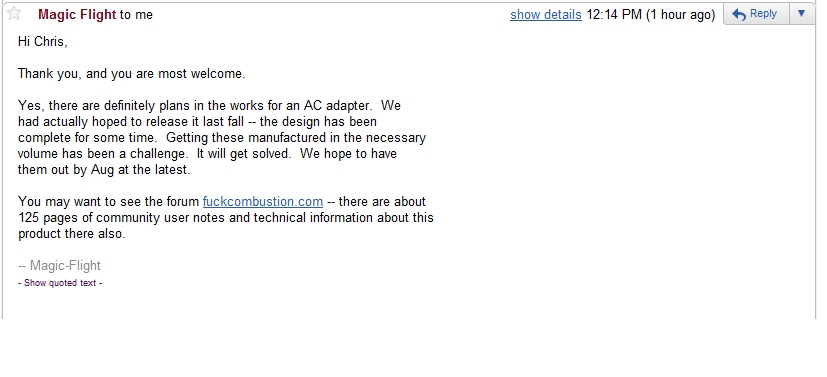Click the sender name Magic Flight
The image size is (827, 377).
77,15
